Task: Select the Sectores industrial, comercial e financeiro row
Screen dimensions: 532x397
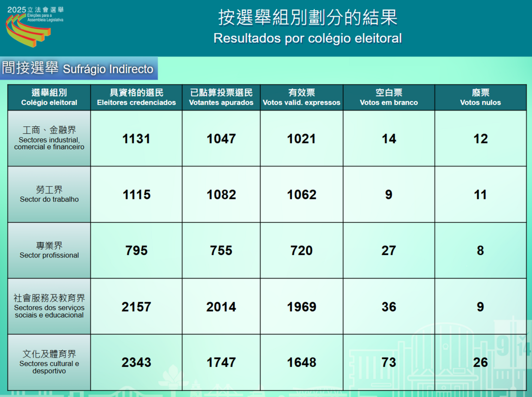Action: (49, 138)
